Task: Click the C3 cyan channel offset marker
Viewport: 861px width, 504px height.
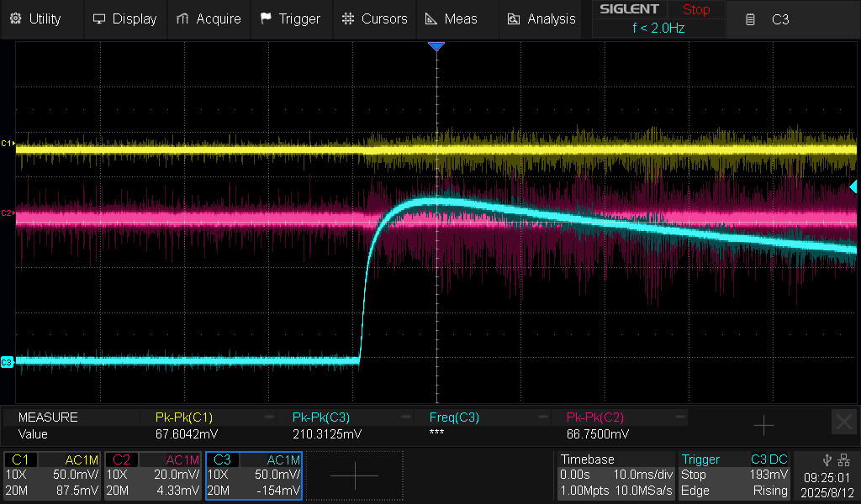Action: [8, 362]
